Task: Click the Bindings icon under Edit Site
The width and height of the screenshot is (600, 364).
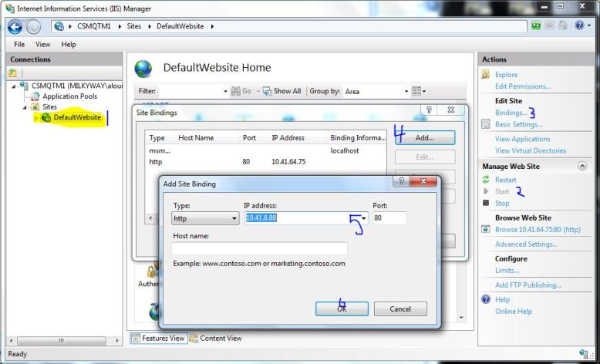Action: pos(486,113)
